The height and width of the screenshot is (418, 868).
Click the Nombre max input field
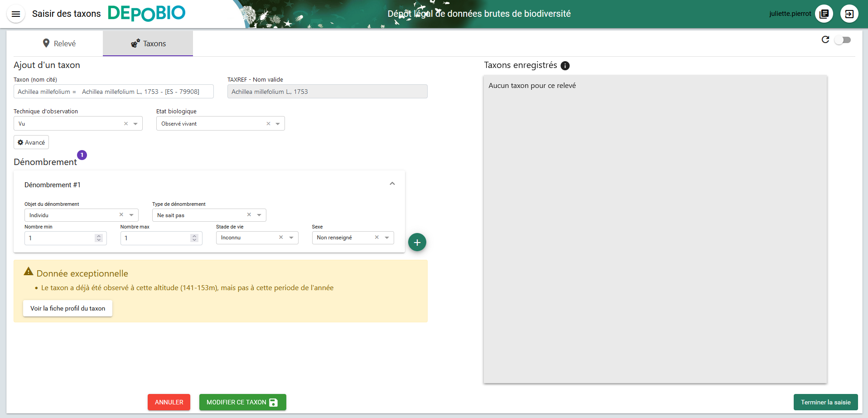[x=161, y=238]
